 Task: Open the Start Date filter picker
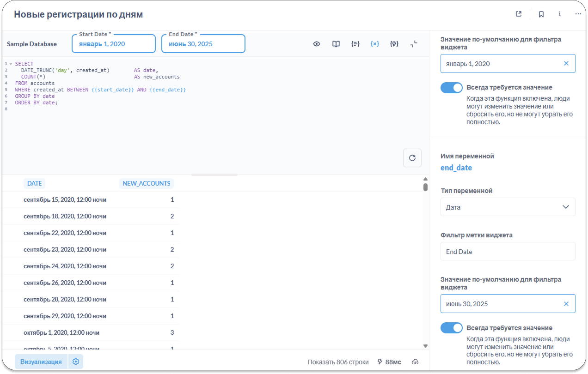pos(114,44)
